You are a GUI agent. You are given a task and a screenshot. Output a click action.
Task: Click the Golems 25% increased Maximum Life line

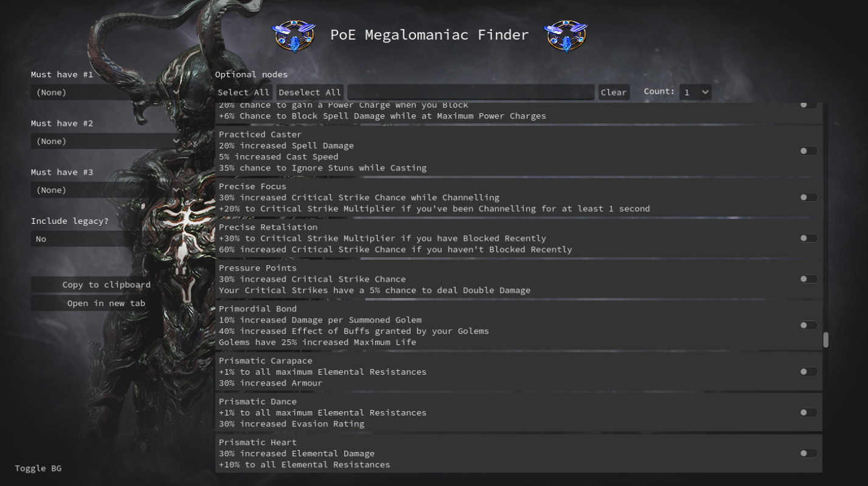click(318, 342)
